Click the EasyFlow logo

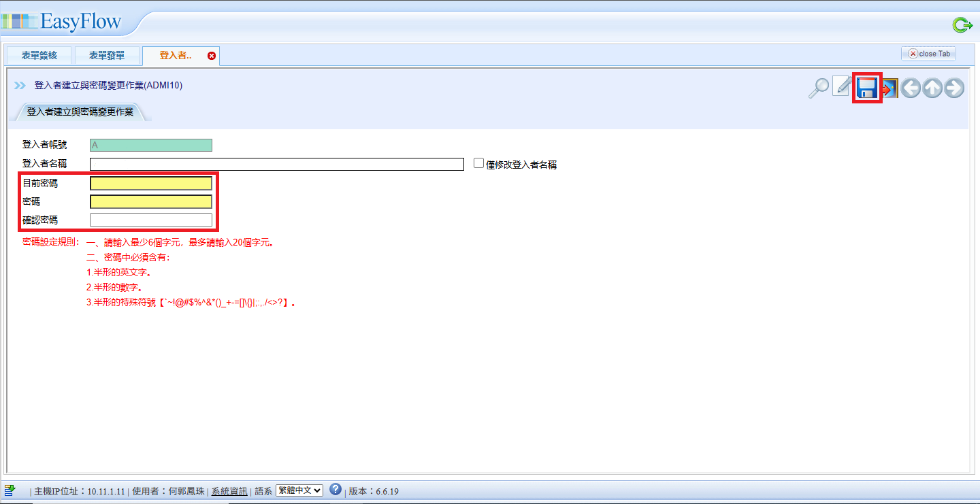click(61, 20)
